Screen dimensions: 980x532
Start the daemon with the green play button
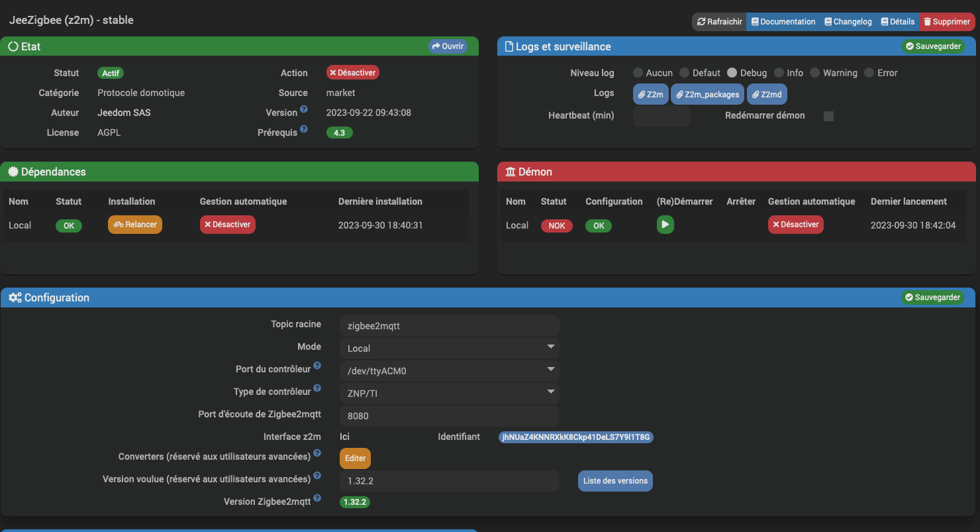point(665,225)
